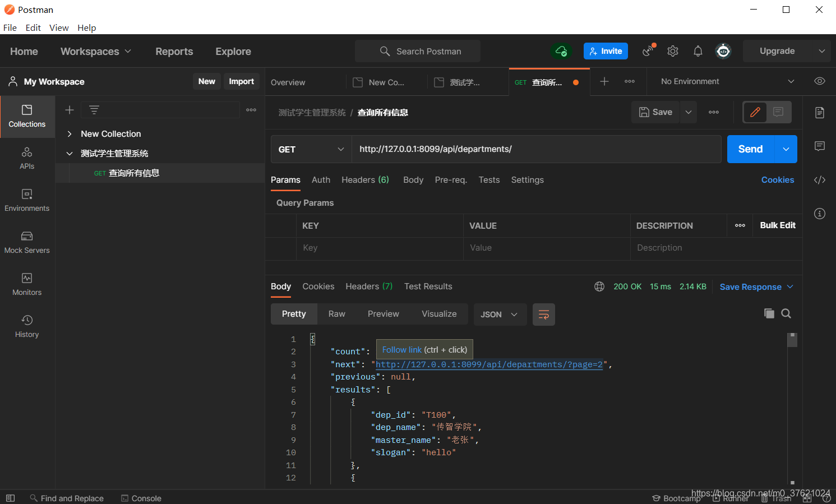
Task: Select the Overview tab
Action: coord(288,82)
